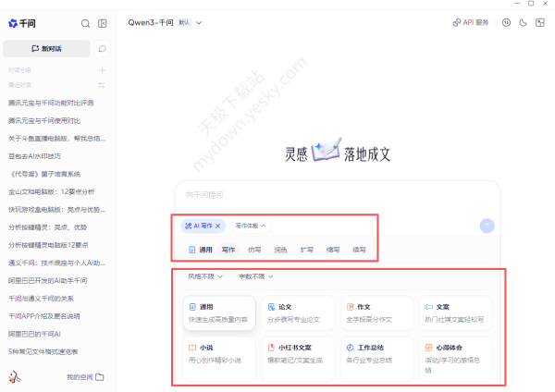Click the chat bubble icon beside 新对话
The width and height of the screenshot is (555, 392).
(102, 48)
